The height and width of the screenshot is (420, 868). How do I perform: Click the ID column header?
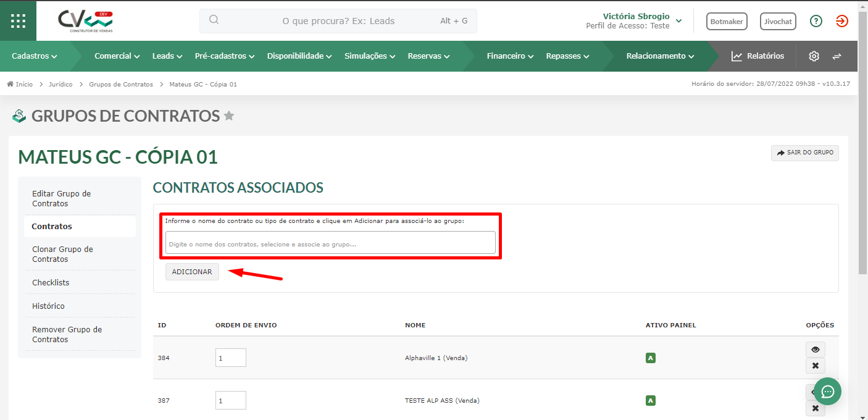tap(162, 325)
